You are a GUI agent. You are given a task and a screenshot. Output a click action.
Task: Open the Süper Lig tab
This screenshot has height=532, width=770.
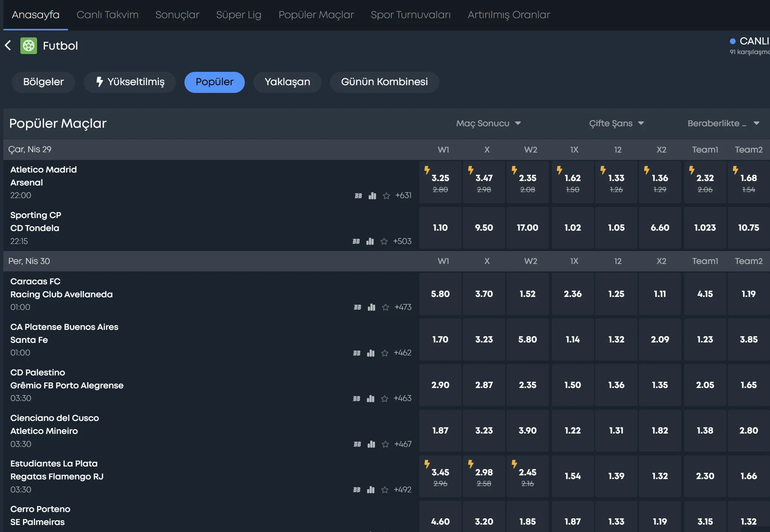click(x=239, y=15)
